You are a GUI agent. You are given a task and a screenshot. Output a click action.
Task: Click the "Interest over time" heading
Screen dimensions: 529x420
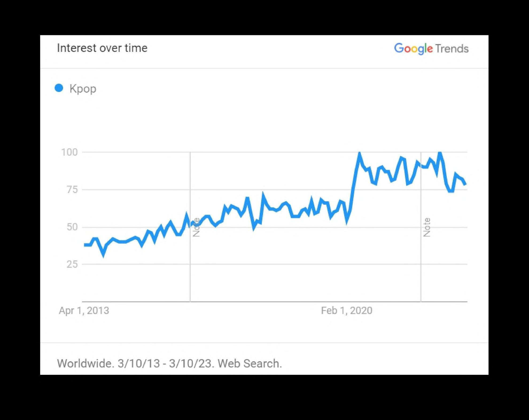click(x=102, y=48)
